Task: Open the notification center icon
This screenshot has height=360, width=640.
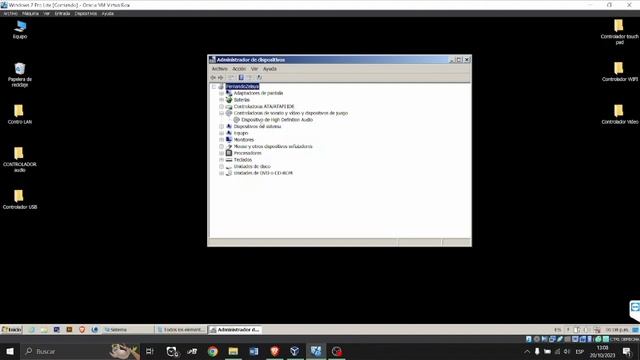Action: [627, 351]
